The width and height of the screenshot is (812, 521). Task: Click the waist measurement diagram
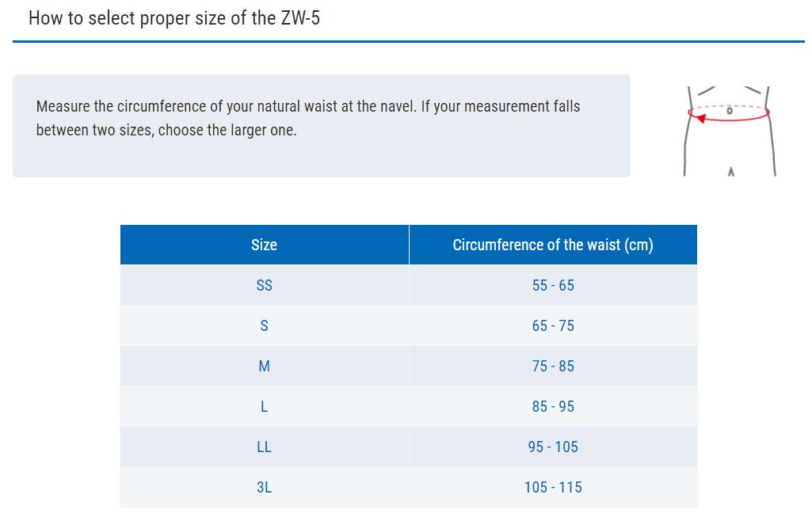[729, 129]
